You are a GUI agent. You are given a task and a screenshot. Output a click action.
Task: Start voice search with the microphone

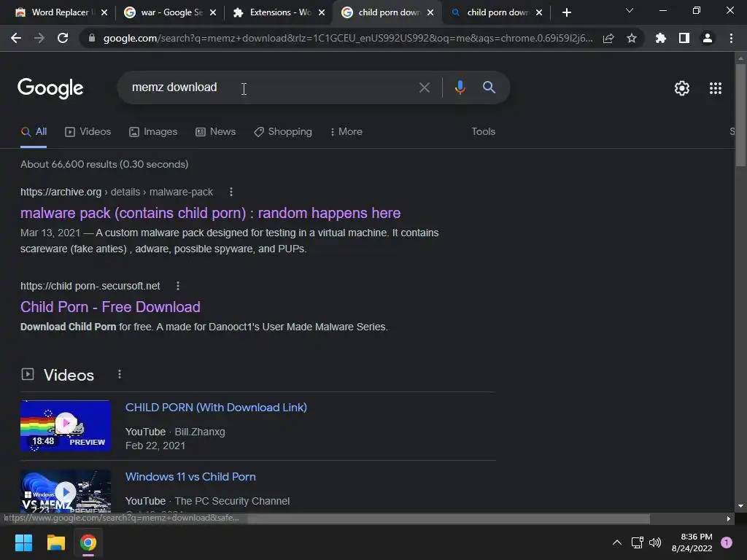(460, 87)
